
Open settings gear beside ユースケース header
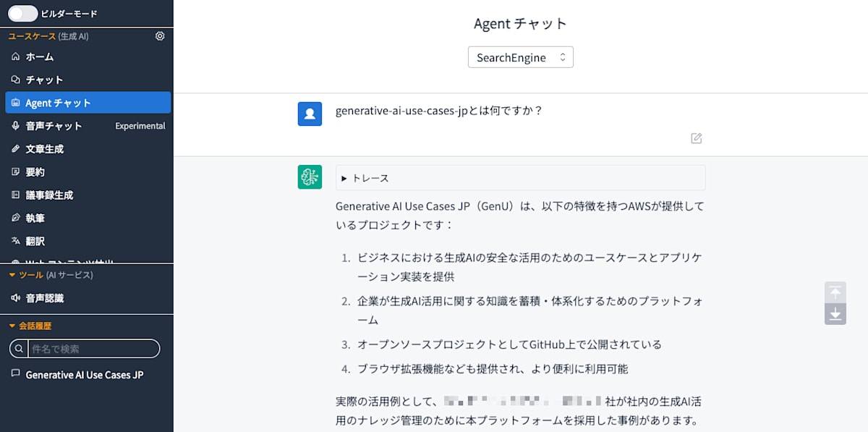[x=160, y=36]
